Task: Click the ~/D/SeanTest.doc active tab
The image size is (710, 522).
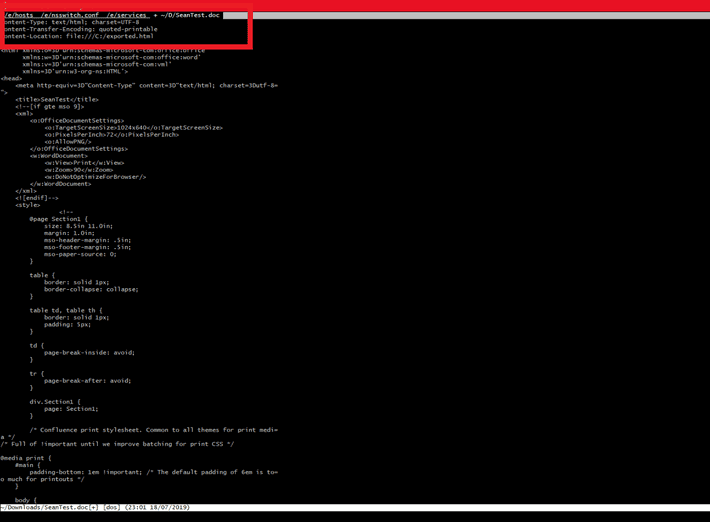Action: click(190, 15)
